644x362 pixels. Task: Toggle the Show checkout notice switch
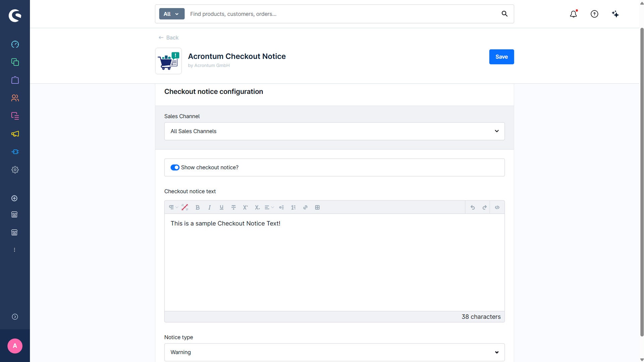pos(175,168)
